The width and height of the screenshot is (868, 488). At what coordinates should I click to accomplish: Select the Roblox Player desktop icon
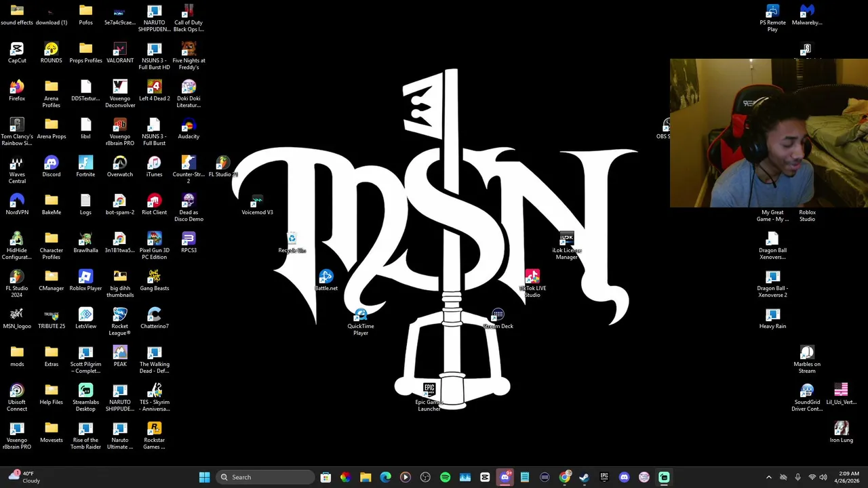pyautogui.click(x=85, y=281)
